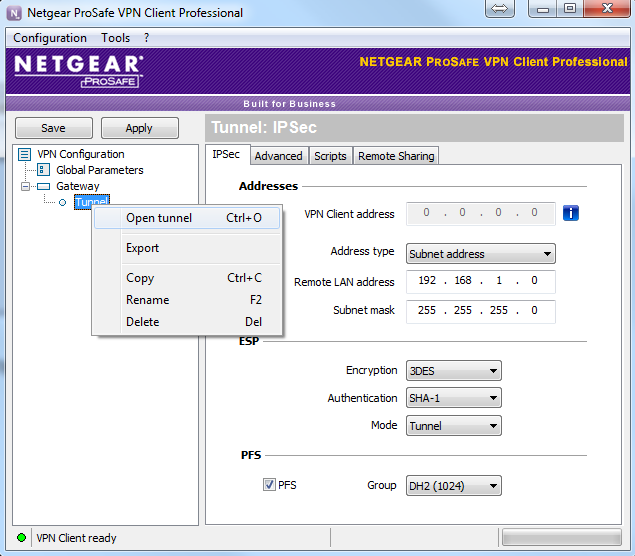This screenshot has height=556, width=635.
Task: Click the Save button
Action: [53, 128]
